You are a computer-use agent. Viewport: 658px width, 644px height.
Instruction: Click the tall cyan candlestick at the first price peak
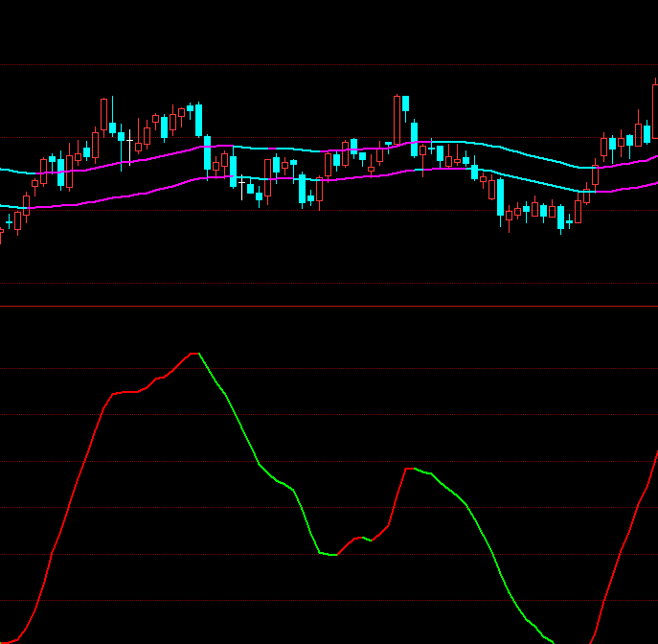coord(198,121)
